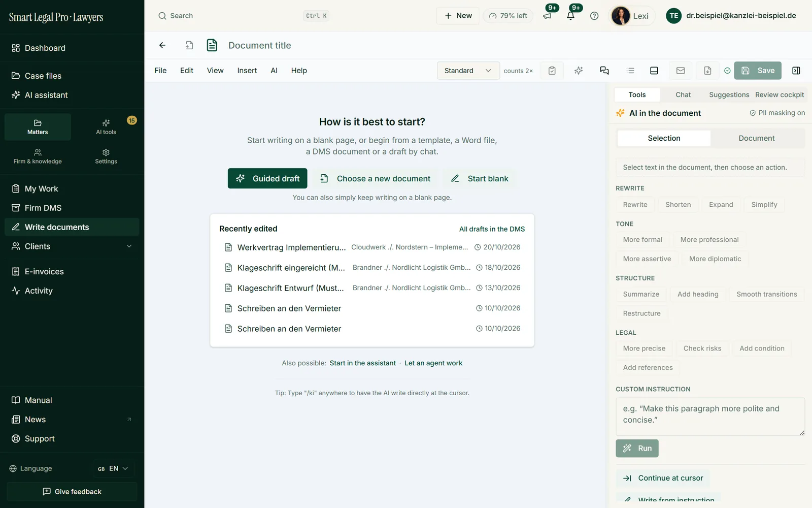The width and height of the screenshot is (812, 508).
Task: Click the Give feedback button
Action: pyautogui.click(x=72, y=492)
